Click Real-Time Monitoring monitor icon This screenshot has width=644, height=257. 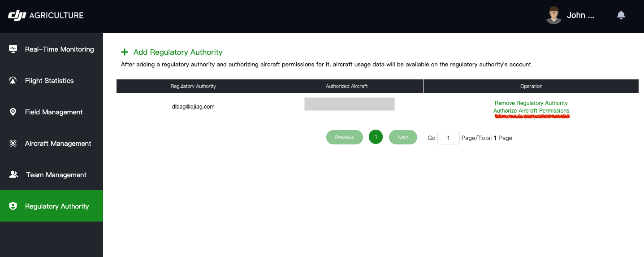click(x=13, y=49)
